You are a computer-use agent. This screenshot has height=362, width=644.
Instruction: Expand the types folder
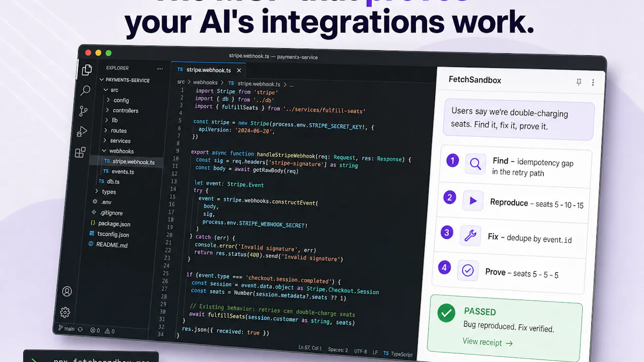[x=105, y=192]
